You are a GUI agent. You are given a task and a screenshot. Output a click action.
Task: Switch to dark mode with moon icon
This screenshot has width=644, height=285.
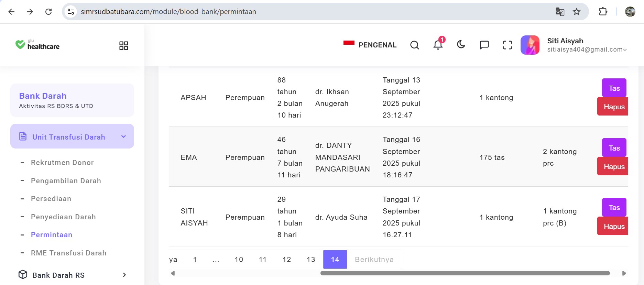(461, 44)
